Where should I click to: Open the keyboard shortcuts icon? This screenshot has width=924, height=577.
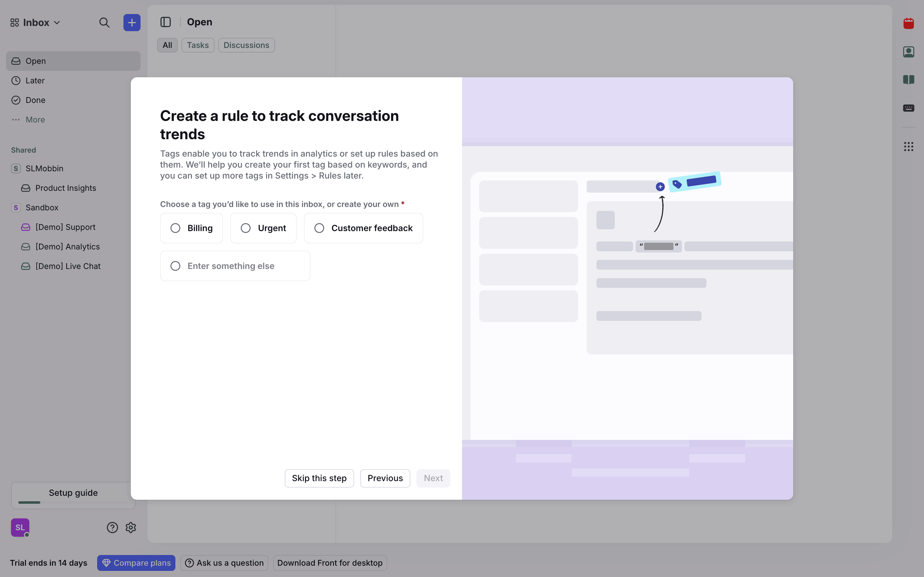click(x=908, y=108)
